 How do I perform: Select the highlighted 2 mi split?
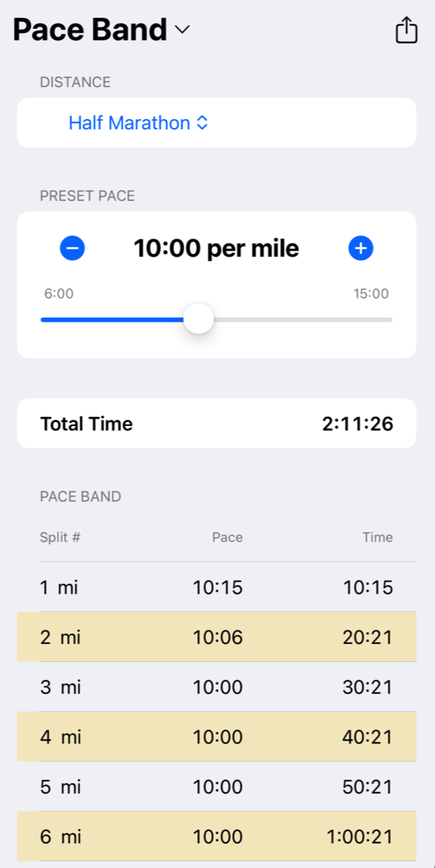coord(217,637)
